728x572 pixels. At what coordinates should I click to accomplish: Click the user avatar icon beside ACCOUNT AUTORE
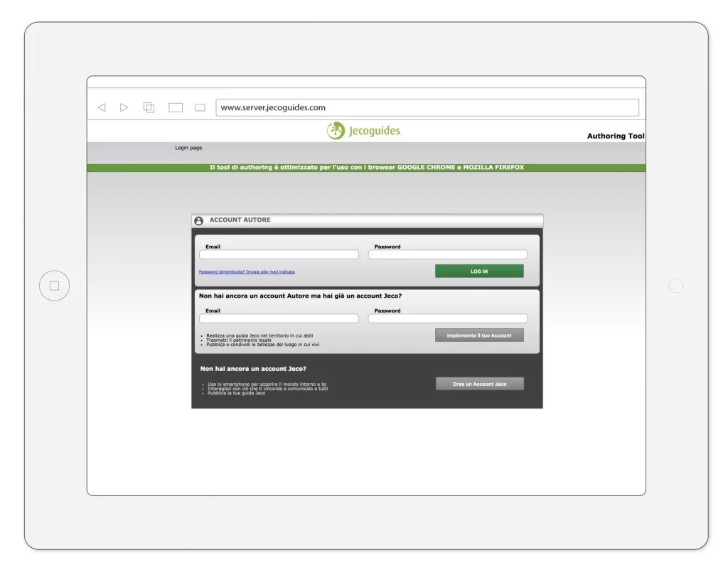(x=199, y=221)
